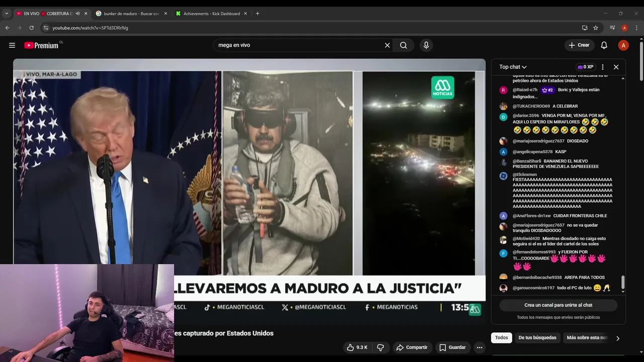
Task: Select the 'Más sobre esta not...' chip
Action: [587, 338]
